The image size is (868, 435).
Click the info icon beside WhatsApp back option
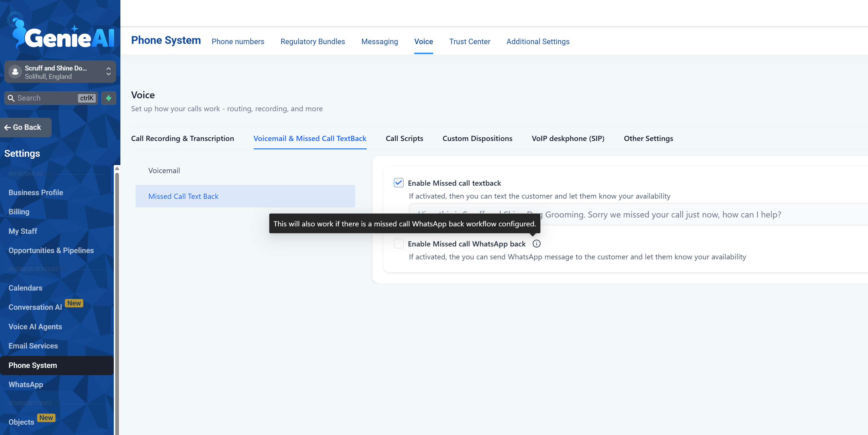[x=536, y=244]
